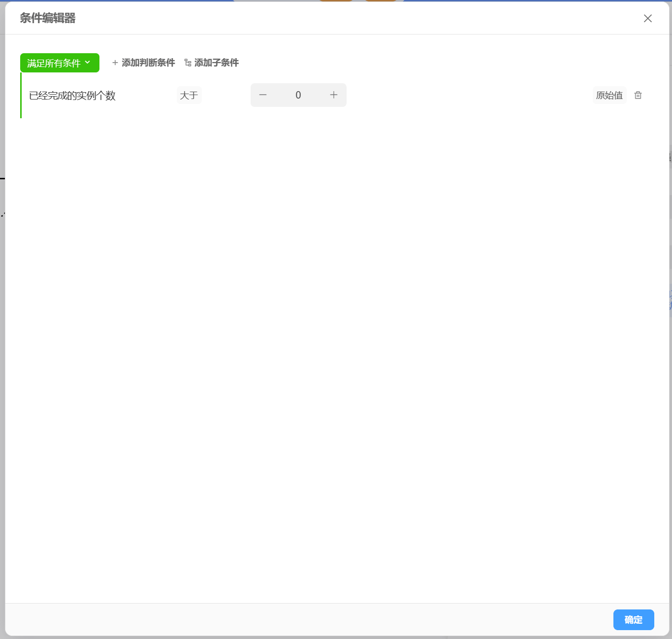Toggle the 原始值 value type option

[609, 95]
